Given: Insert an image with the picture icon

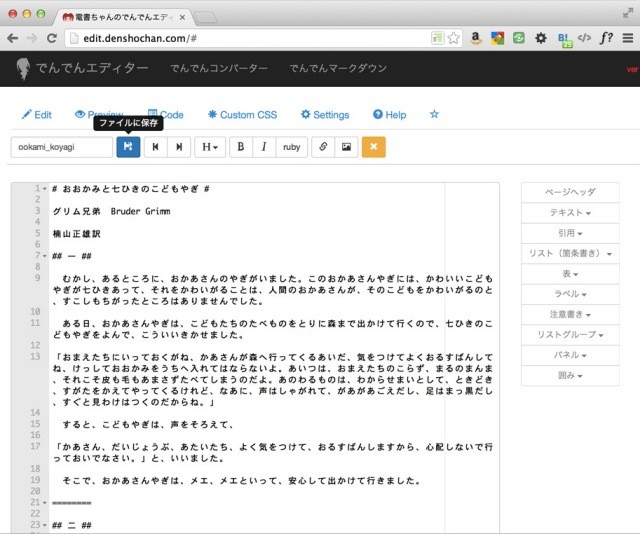Looking at the screenshot, I should tap(346, 147).
